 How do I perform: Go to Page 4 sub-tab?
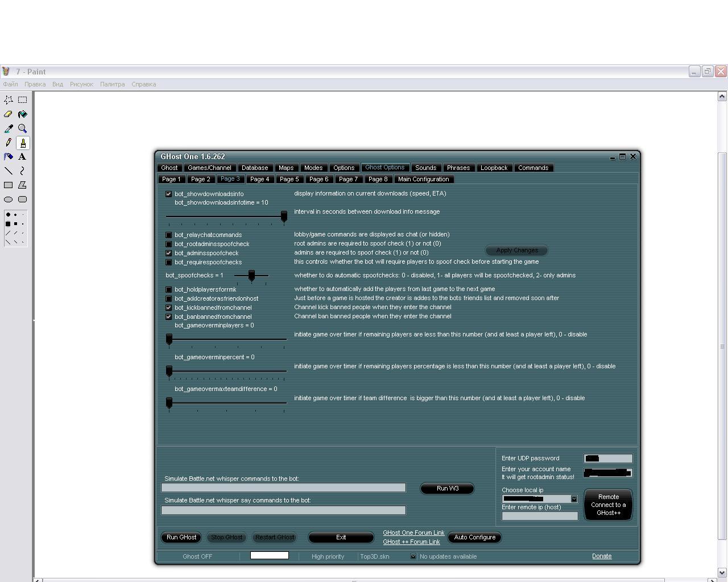click(259, 179)
